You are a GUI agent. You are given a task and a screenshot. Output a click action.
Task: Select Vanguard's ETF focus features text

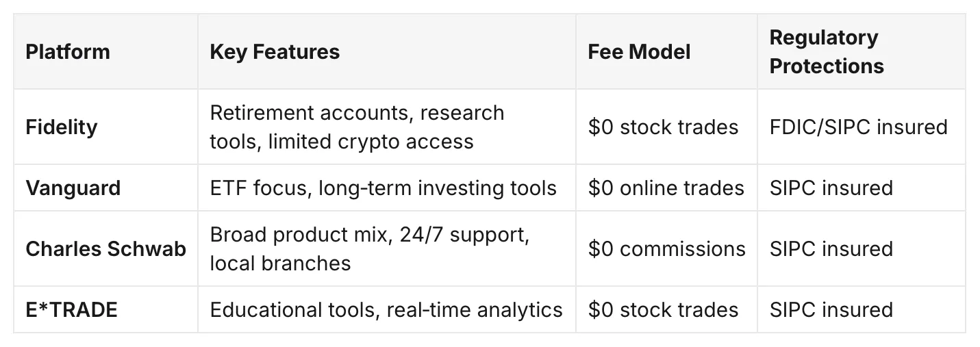click(384, 188)
